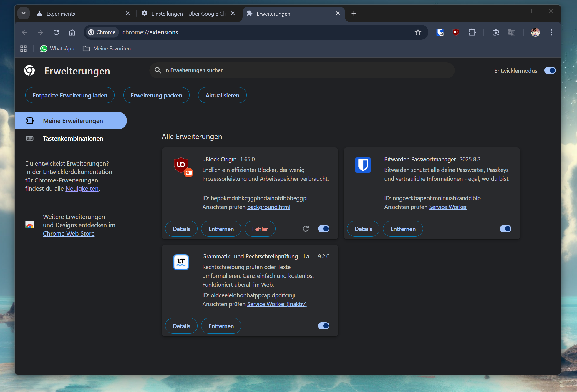Click Entpackte Erweiterung laden button
The height and width of the screenshot is (392, 577).
point(70,95)
